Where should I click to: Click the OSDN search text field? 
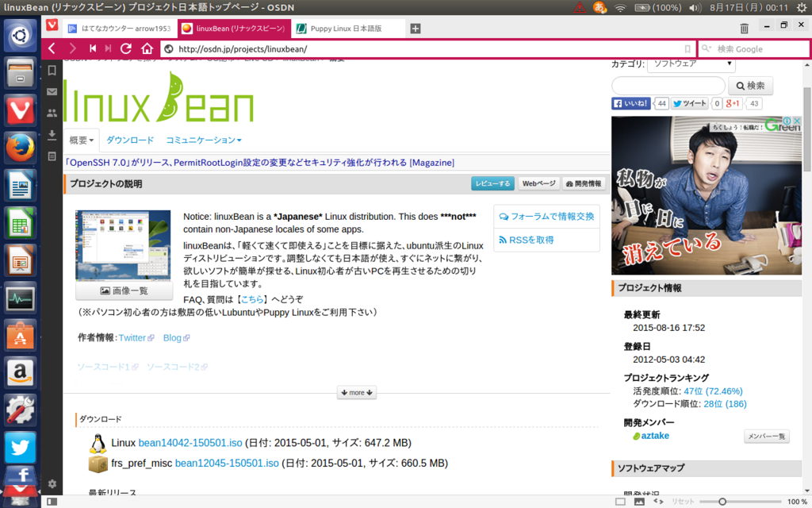point(668,86)
